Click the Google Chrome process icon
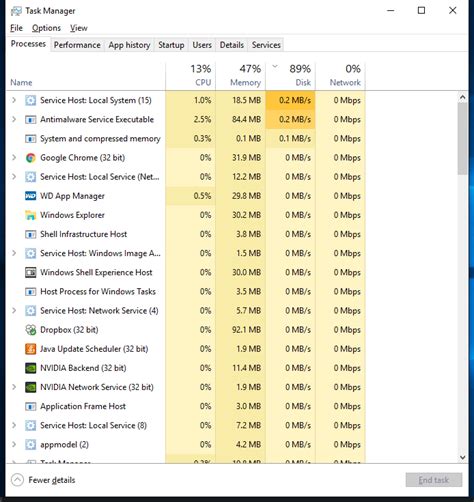The image size is (474, 502). tap(30, 158)
